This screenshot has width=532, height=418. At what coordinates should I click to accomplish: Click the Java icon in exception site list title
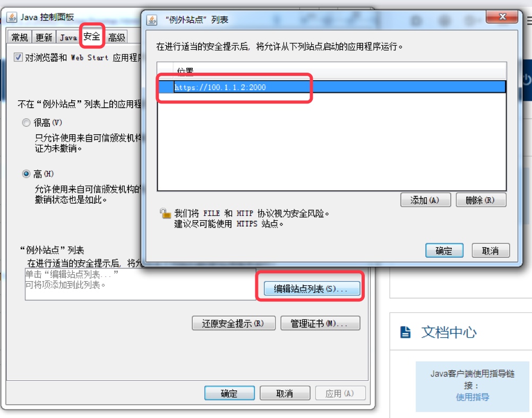tap(152, 20)
